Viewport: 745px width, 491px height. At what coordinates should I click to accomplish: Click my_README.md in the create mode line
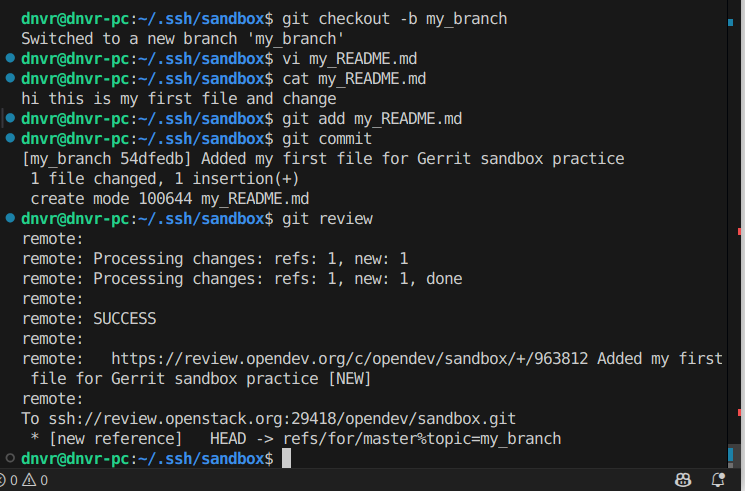coord(256,198)
